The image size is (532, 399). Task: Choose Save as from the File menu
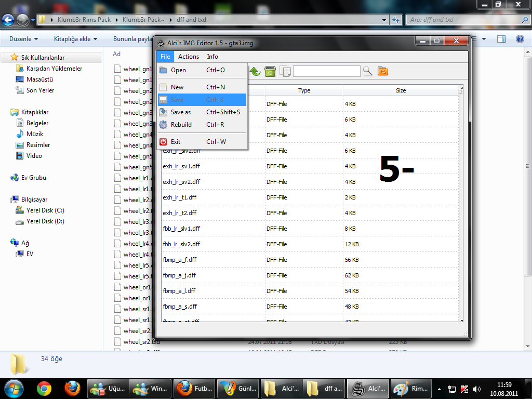click(202, 112)
